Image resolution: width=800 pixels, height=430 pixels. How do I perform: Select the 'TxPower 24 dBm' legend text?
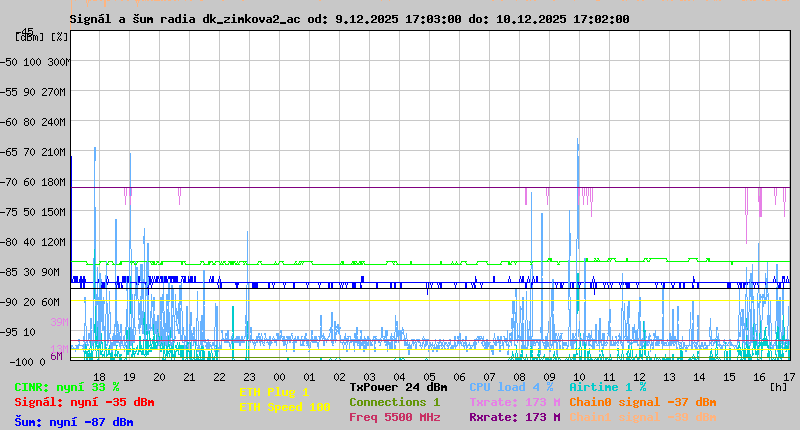(398, 387)
